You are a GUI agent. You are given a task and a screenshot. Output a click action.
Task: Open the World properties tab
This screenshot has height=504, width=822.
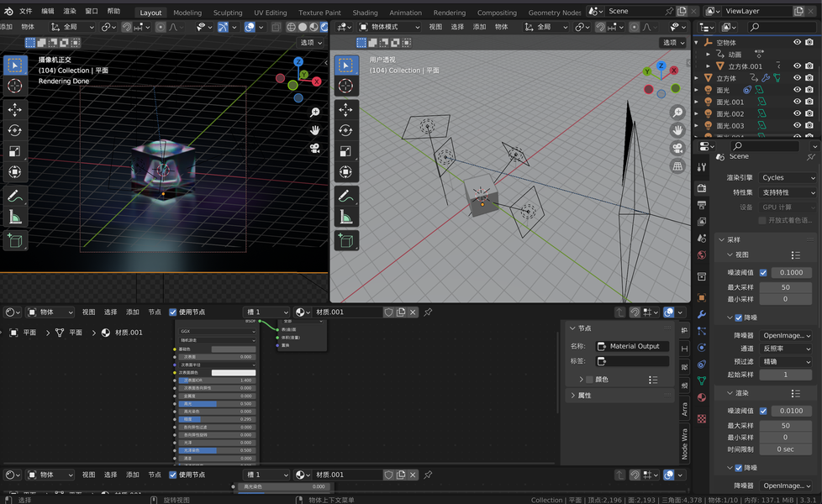pos(702,255)
